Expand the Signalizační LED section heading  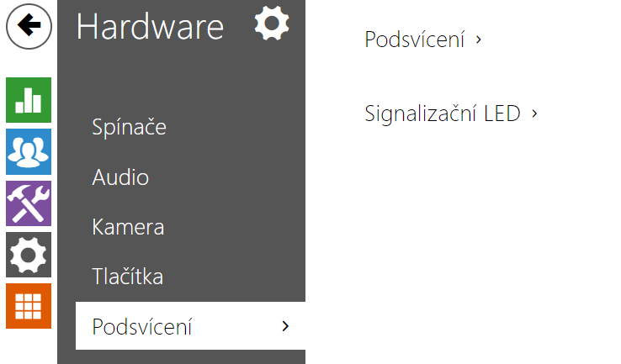pyautogui.click(x=442, y=113)
